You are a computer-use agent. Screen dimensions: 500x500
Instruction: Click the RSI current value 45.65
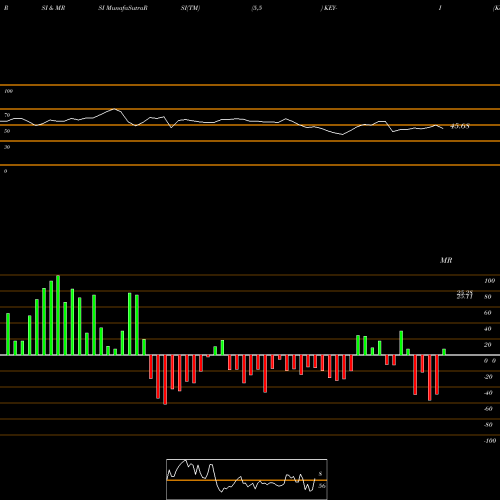460,126
